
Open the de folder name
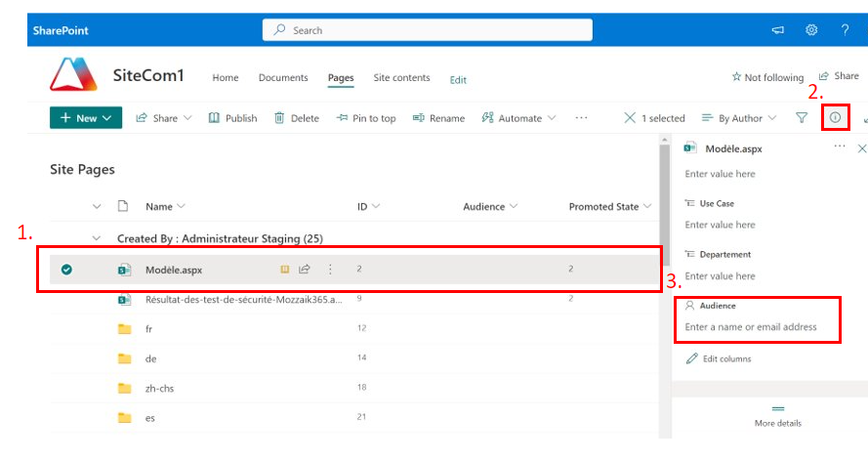point(150,358)
